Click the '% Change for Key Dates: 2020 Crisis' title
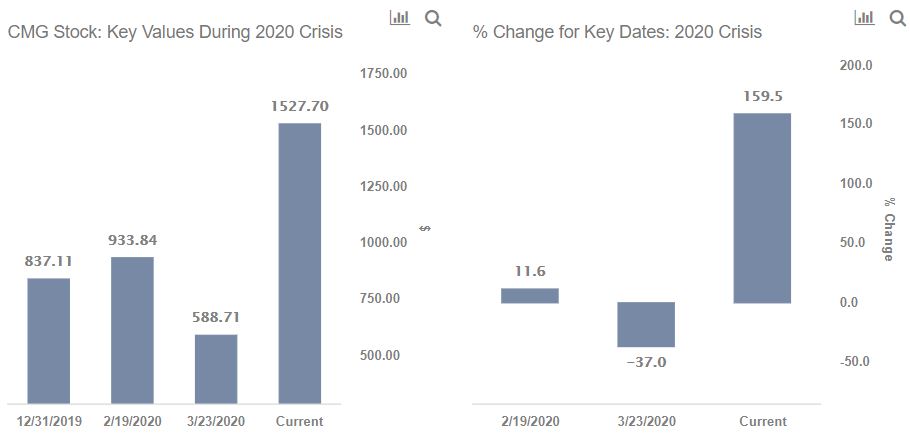910x446 pixels. point(618,33)
